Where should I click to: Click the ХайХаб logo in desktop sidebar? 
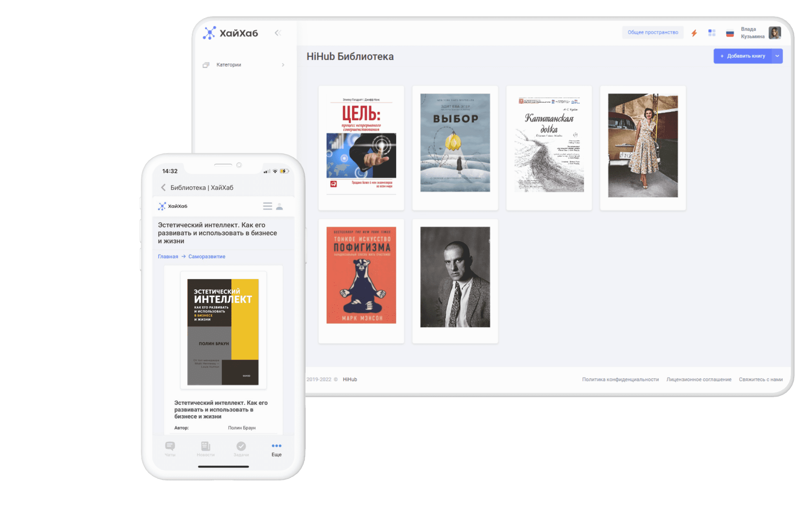point(231,33)
